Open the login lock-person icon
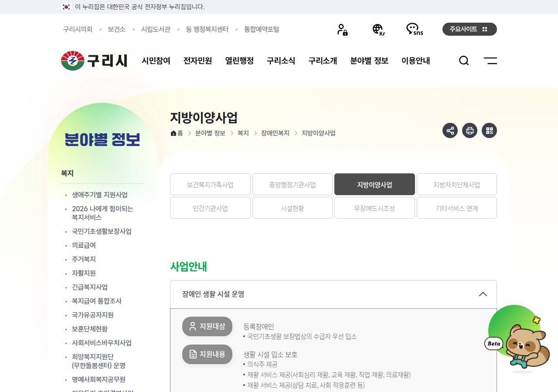The width and height of the screenshot is (558, 392). 342,30
